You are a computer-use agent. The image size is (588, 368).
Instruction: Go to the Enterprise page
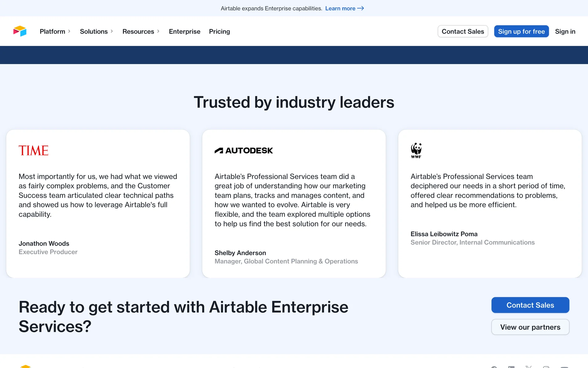coord(184,31)
